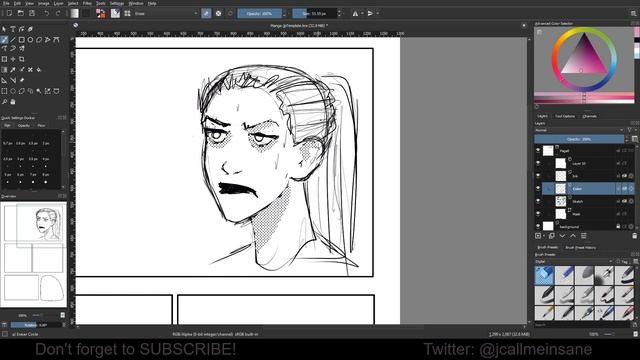Select the Zoom tool
The image size is (640, 360).
4,102
